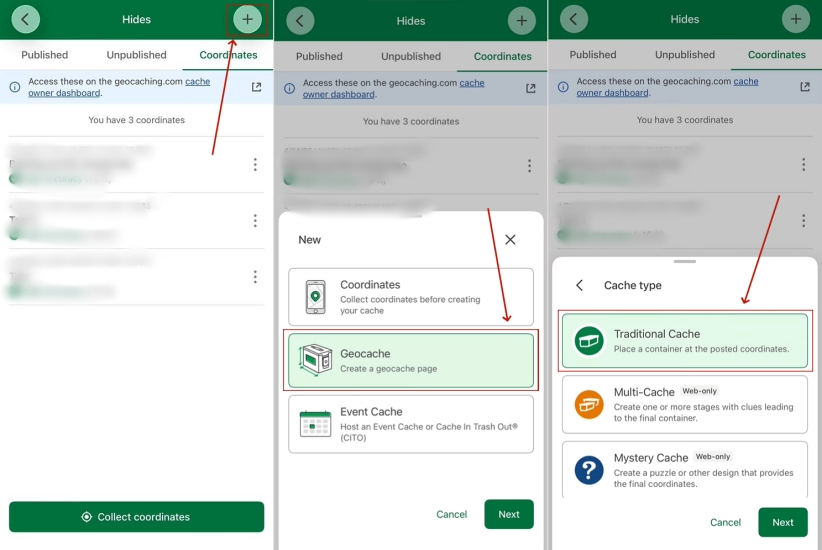822x550 pixels.
Task: Choose the Coordinates option in the New sheet
Action: click(x=411, y=297)
